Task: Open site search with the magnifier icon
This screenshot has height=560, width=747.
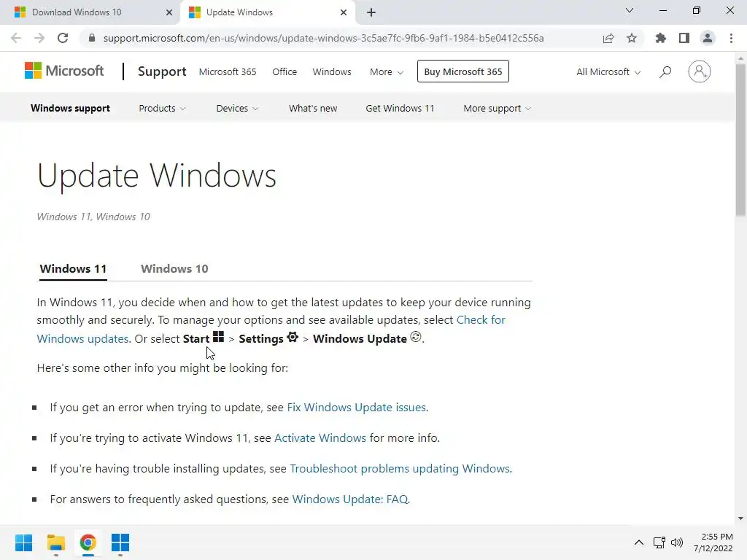Action: pos(665,72)
